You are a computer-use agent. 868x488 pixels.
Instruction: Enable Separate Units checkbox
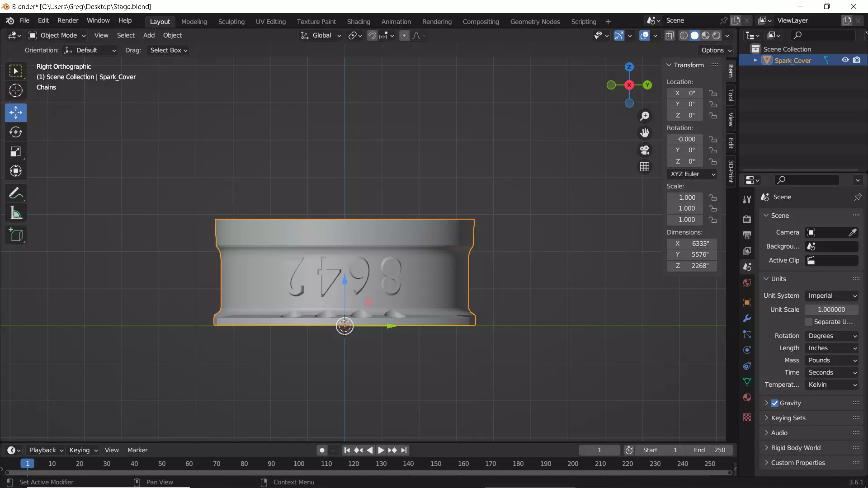point(809,322)
